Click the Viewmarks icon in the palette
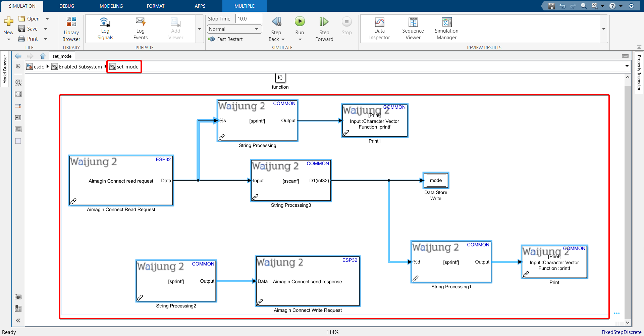The width and height of the screenshot is (644, 336). coord(18,308)
